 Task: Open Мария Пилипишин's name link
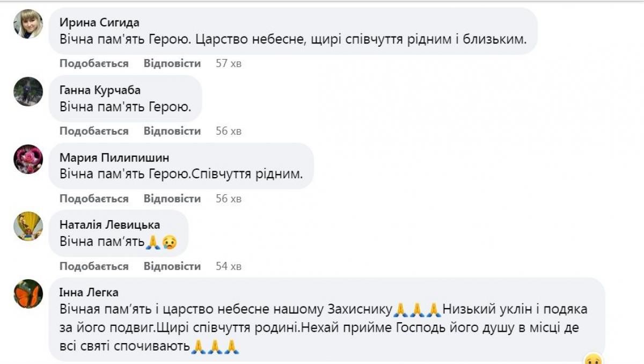(x=114, y=157)
